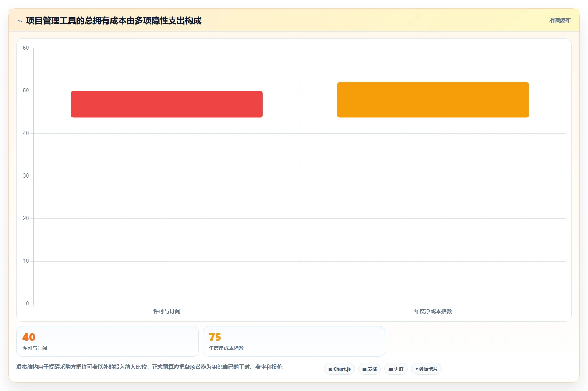Click the y-axis value 20
This screenshot has width=588, height=391.
[26, 218]
